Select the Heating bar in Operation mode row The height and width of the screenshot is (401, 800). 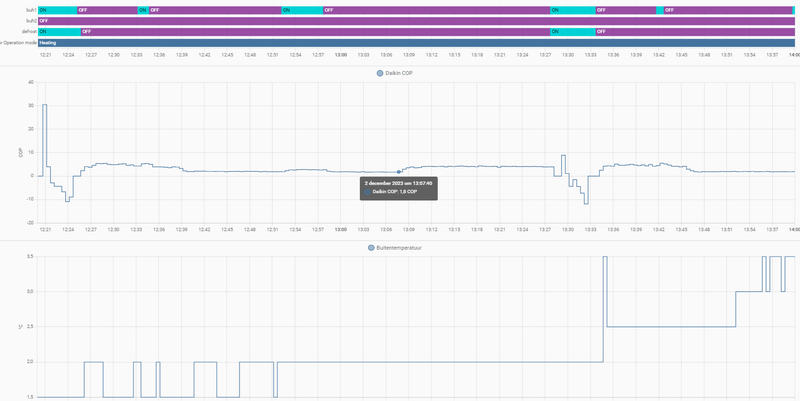tap(416, 43)
